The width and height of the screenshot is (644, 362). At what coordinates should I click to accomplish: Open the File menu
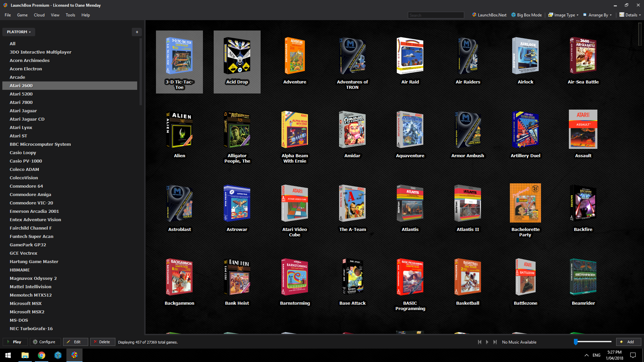point(8,15)
